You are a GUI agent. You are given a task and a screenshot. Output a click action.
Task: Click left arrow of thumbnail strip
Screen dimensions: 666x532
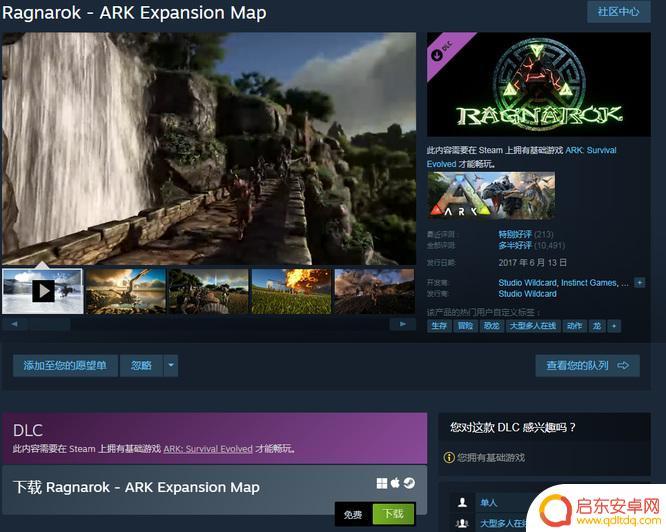[x=14, y=324]
